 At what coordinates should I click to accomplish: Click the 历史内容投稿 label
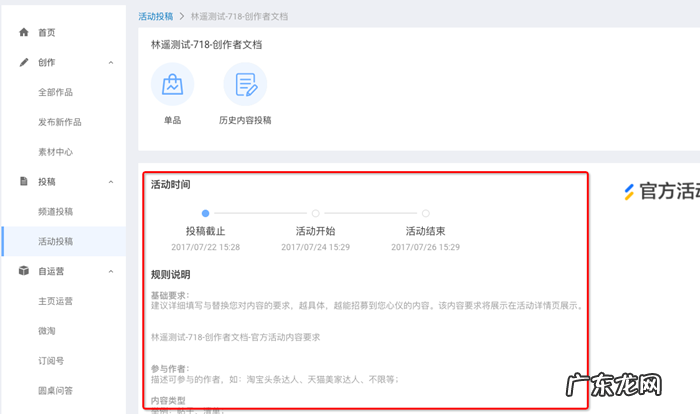[245, 120]
